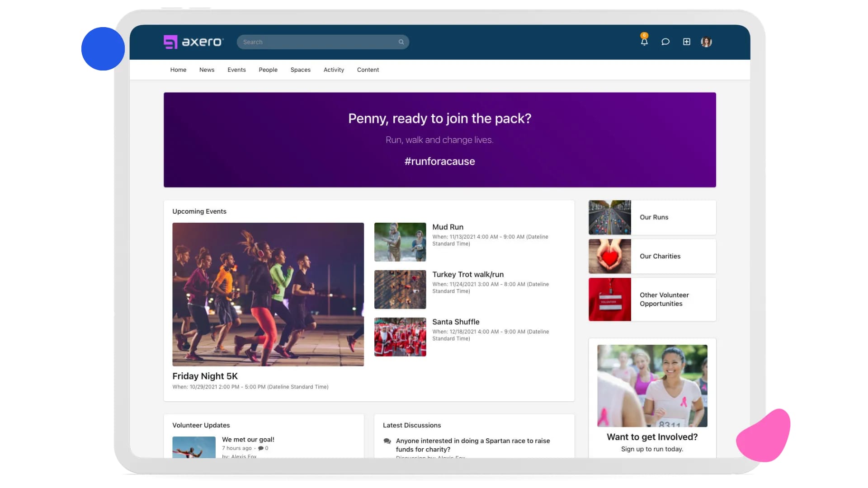Viewport: 868px width, 488px height.
Task: Click the volunteer badge thumbnail
Action: [609, 299]
